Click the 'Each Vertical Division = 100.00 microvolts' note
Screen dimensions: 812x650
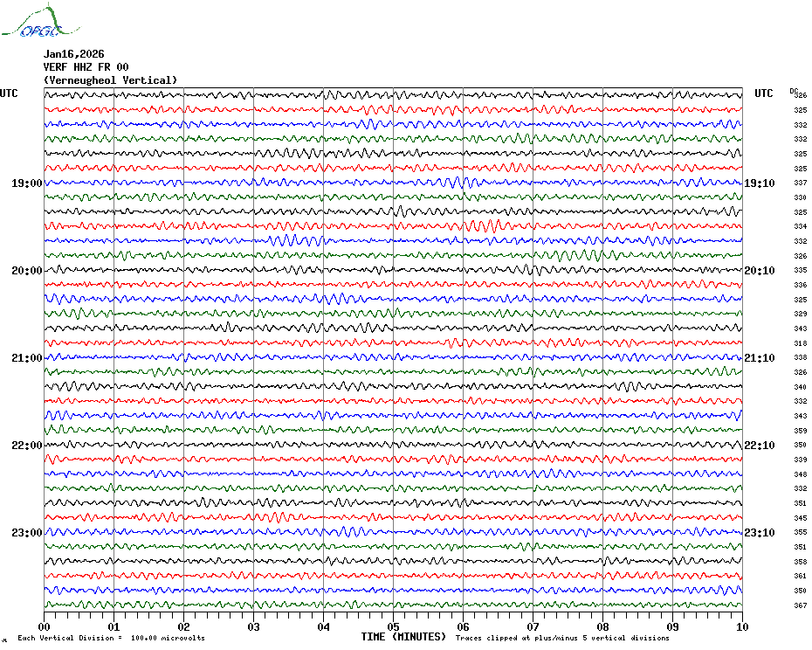tap(112, 638)
